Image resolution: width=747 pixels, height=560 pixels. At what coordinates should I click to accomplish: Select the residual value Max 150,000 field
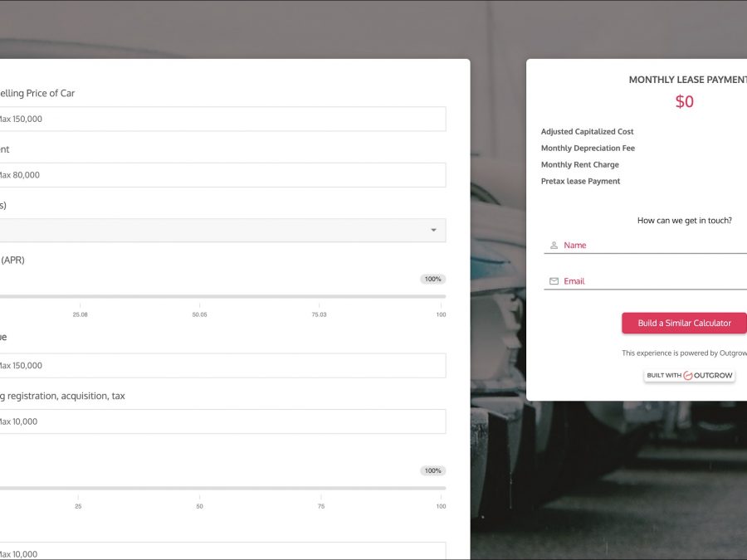click(221, 366)
